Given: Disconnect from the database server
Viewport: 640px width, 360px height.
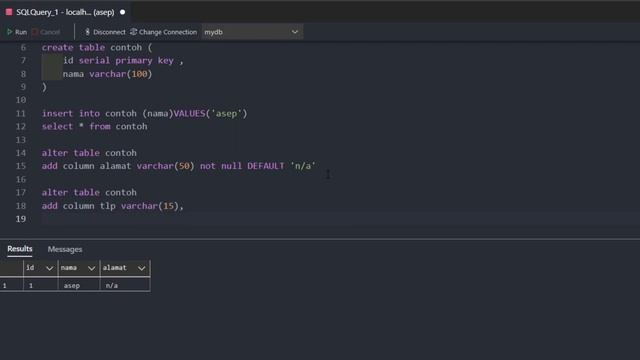Looking at the screenshot, I should click(105, 32).
